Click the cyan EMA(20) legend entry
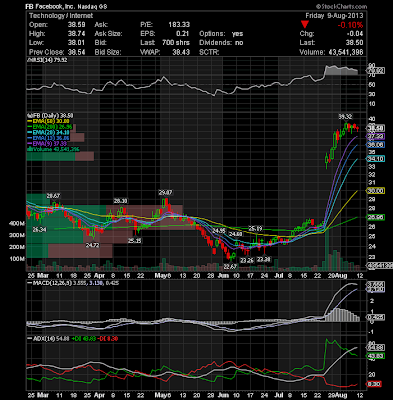Viewport: 393px width, 400px height. [x=48, y=132]
